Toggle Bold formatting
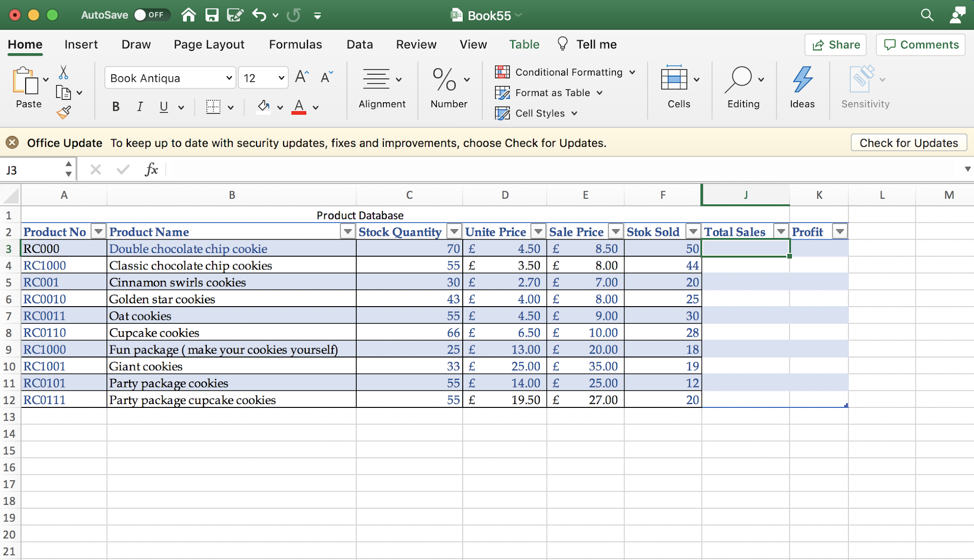Screen dimensions: 974x560 (x=116, y=107)
